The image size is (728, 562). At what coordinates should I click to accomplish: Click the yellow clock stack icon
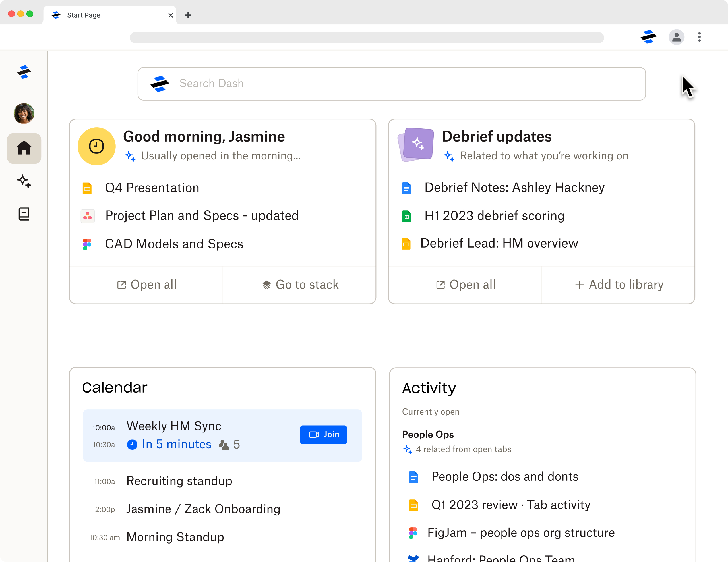coord(97,146)
